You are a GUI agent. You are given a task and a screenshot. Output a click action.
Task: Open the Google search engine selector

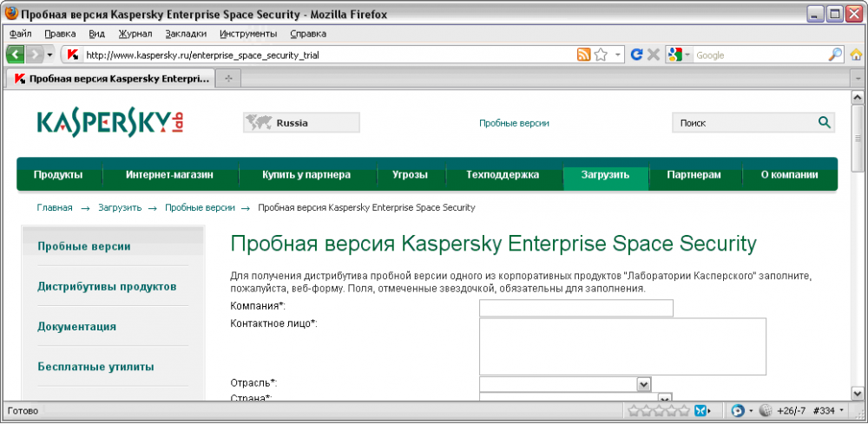pyautogui.click(x=680, y=55)
